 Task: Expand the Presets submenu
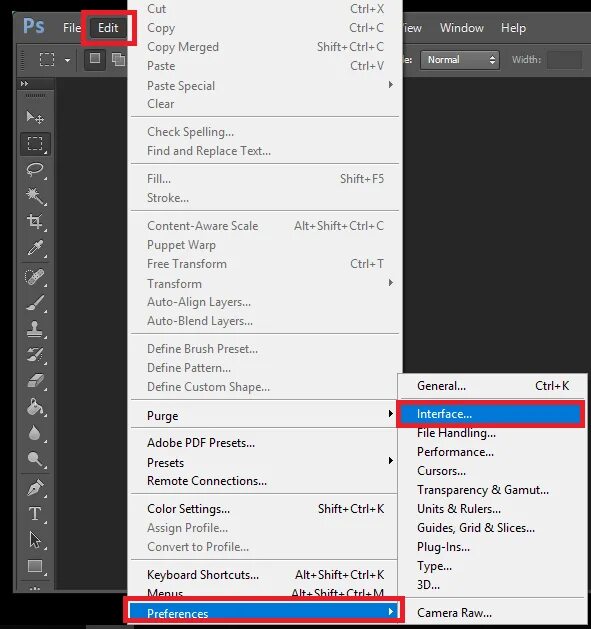265,462
